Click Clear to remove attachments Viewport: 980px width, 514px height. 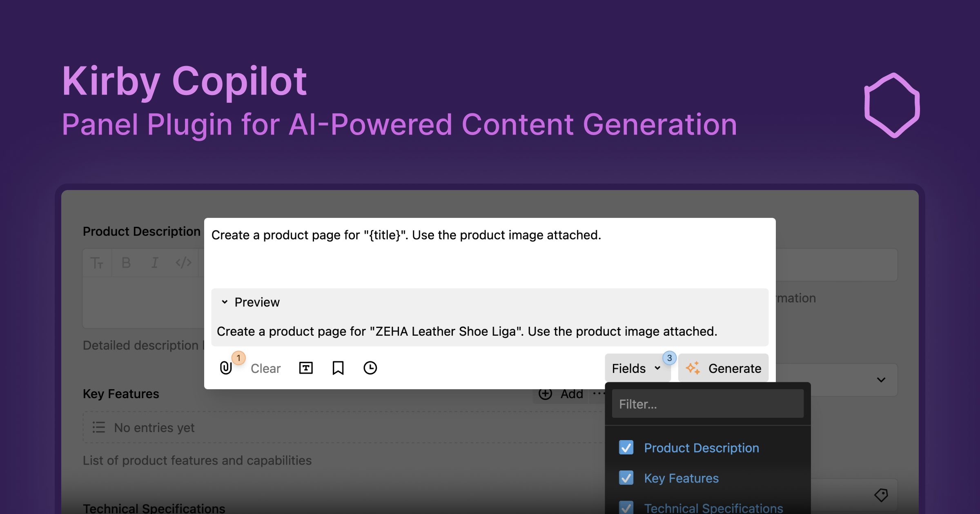tap(265, 368)
